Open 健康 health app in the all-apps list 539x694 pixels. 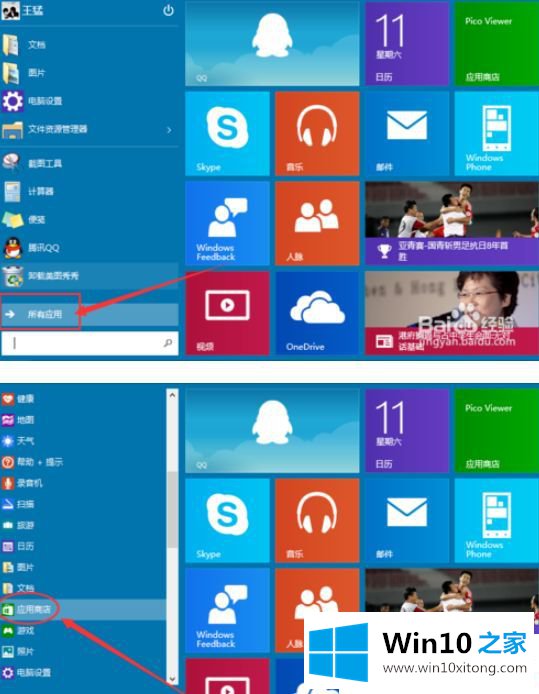[x=83, y=399]
